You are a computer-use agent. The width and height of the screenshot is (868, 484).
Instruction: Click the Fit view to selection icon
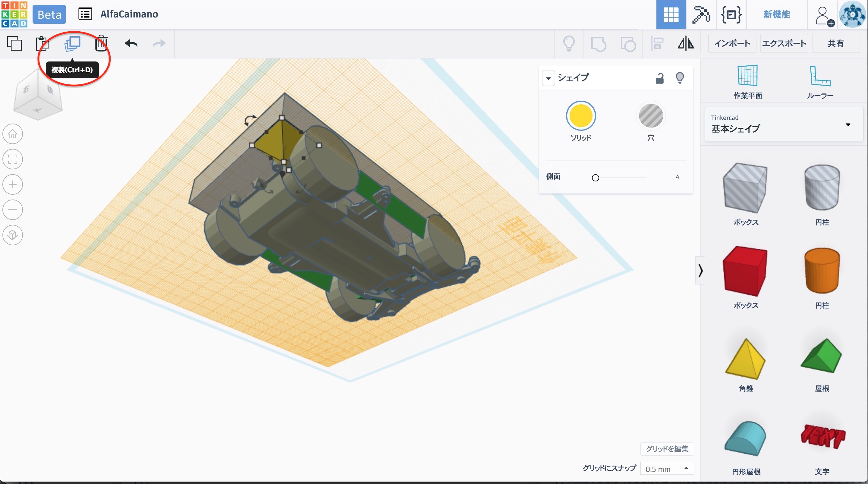[x=13, y=159]
